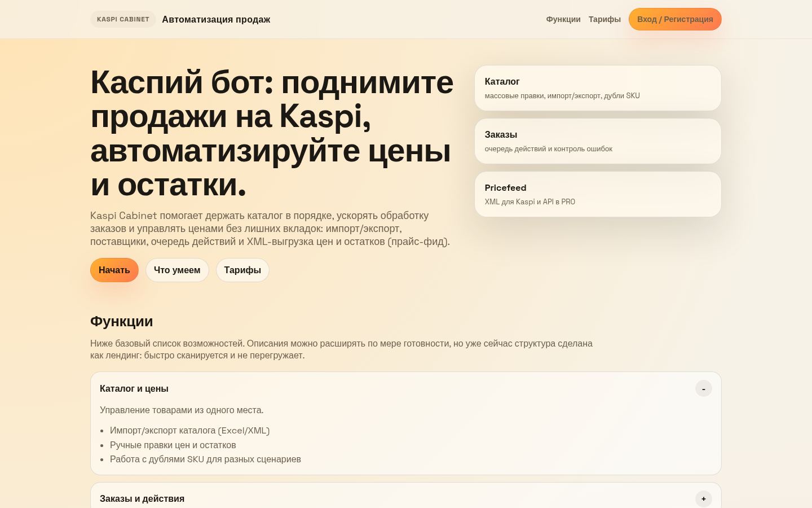
Task: Click the Управление товарами из одного места text
Action: click(182, 410)
